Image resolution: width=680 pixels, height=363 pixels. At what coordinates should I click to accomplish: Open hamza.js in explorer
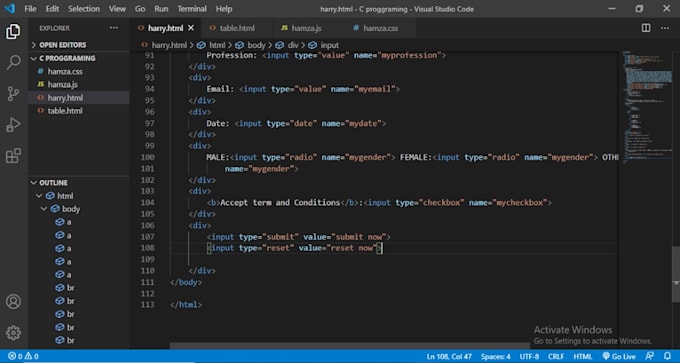(62, 85)
